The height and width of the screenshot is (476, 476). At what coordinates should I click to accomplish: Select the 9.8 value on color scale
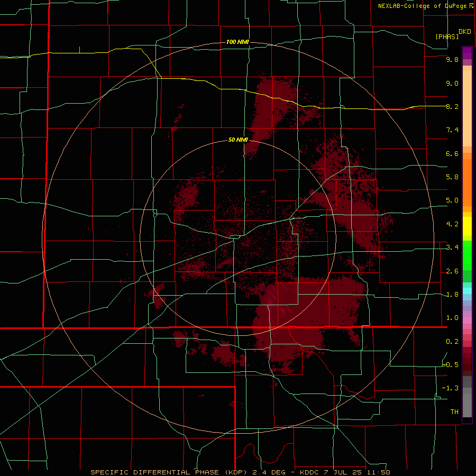point(452,59)
